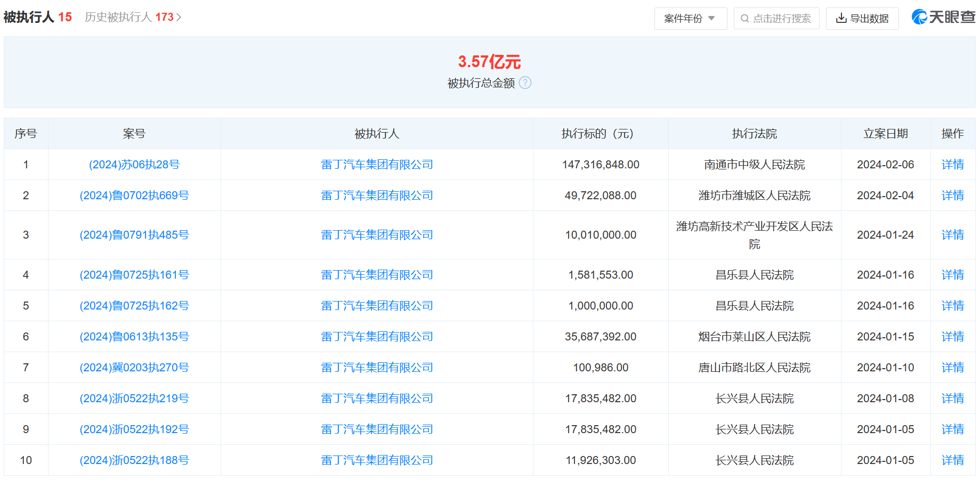Click the 操作 column header

[x=952, y=134]
